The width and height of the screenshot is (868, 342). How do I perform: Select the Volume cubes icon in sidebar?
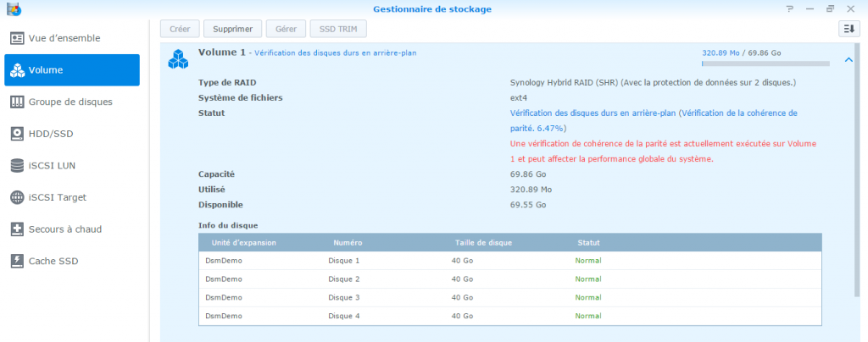[18, 70]
